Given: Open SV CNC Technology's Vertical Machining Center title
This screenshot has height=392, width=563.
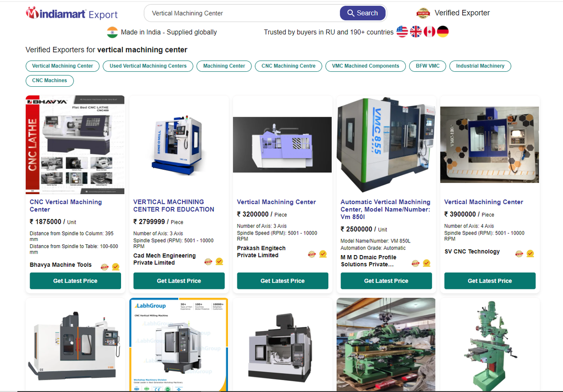Looking at the screenshot, I should pos(484,202).
